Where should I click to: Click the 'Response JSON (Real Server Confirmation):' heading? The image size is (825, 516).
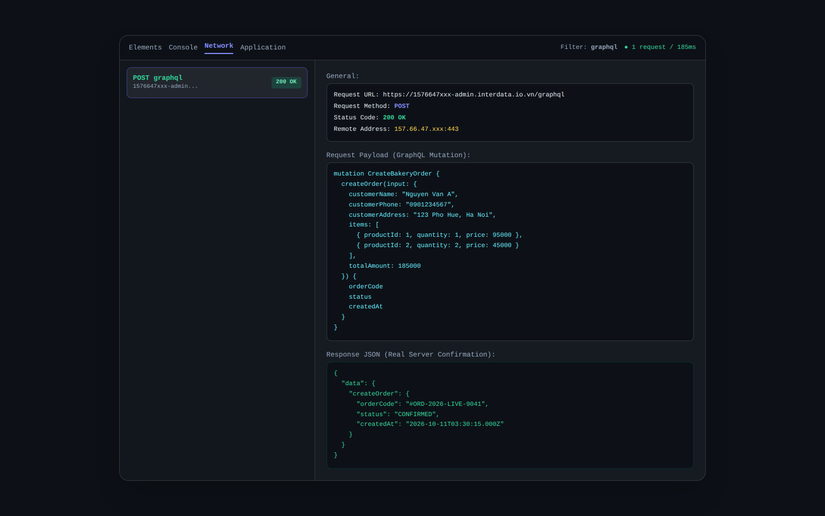point(410,355)
